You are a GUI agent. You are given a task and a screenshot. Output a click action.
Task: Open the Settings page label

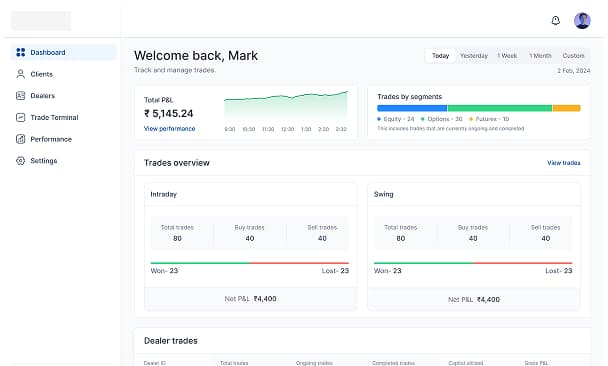pyautogui.click(x=44, y=161)
